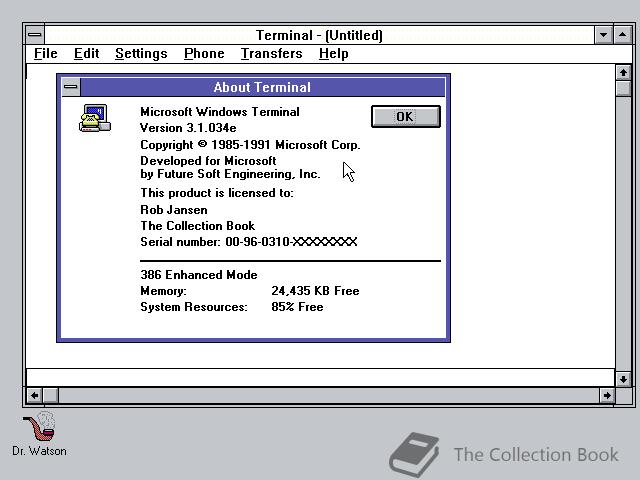The image size is (640, 480).
Task: Click the Terminal phone-and-computer icon
Action: [x=95, y=118]
